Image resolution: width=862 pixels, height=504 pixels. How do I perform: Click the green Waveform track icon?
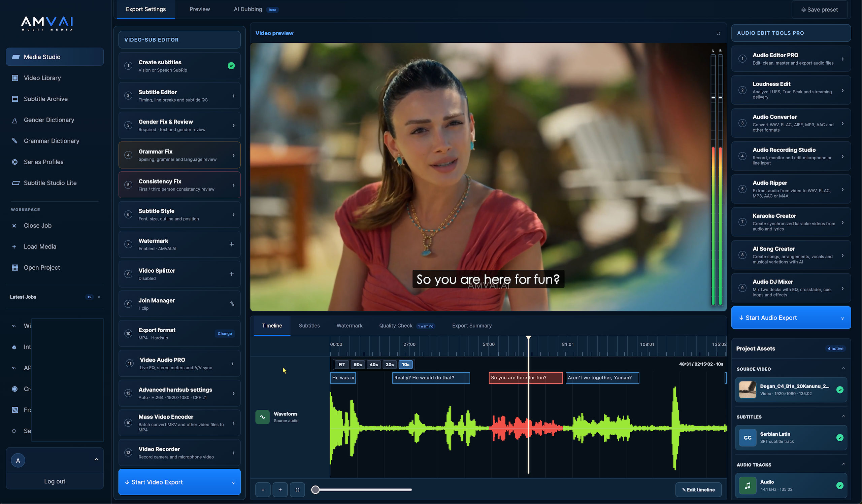point(262,417)
